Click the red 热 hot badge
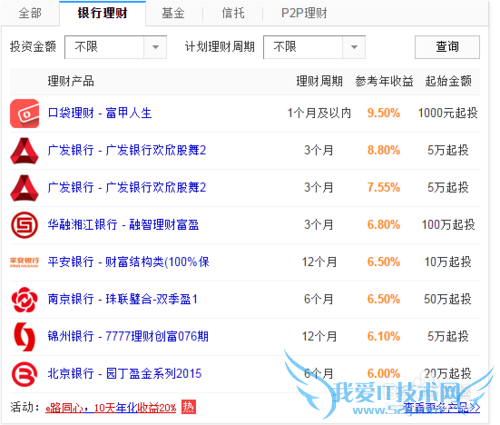500x425 pixels. [x=189, y=407]
